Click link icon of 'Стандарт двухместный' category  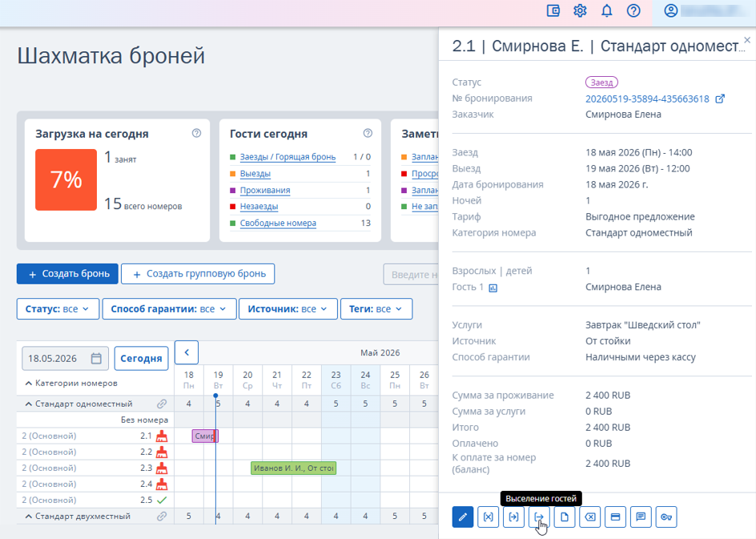(x=162, y=516)
